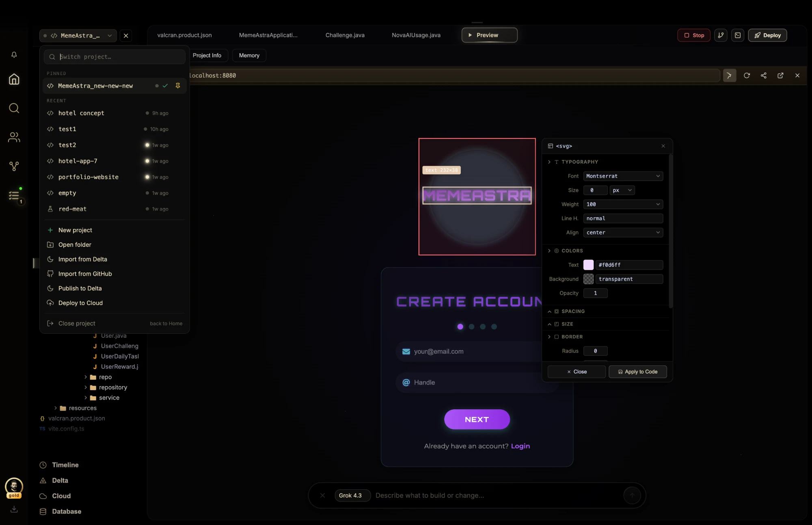The image size is (812, 525).
Task: Open the Align center dropdown
Action: pyautogui.click(x=623, y=233)
